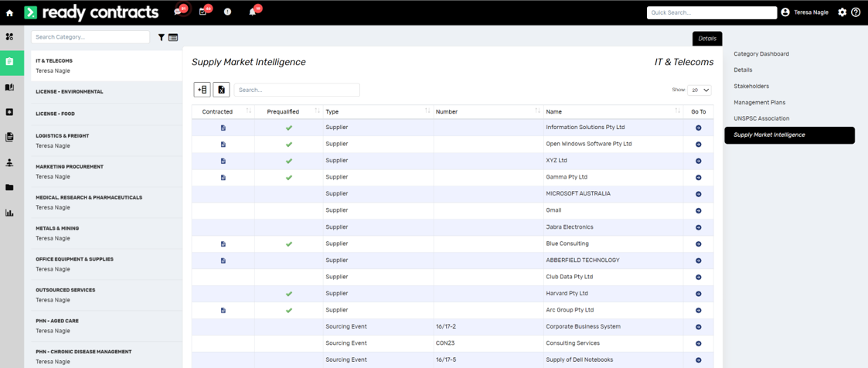
Task: Select the License - Environmental category
Action: click(x=107, y=92)
